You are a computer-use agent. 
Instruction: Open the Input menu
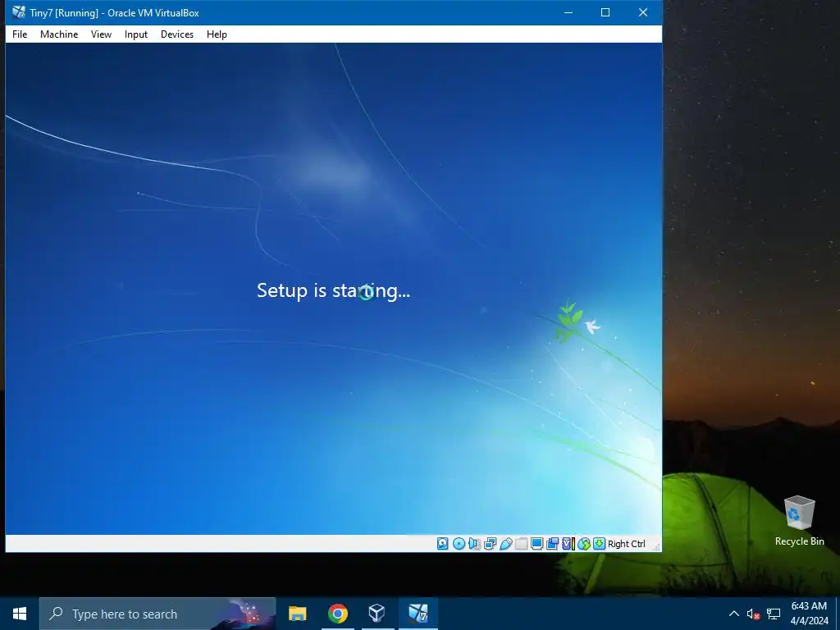point(136,34)
